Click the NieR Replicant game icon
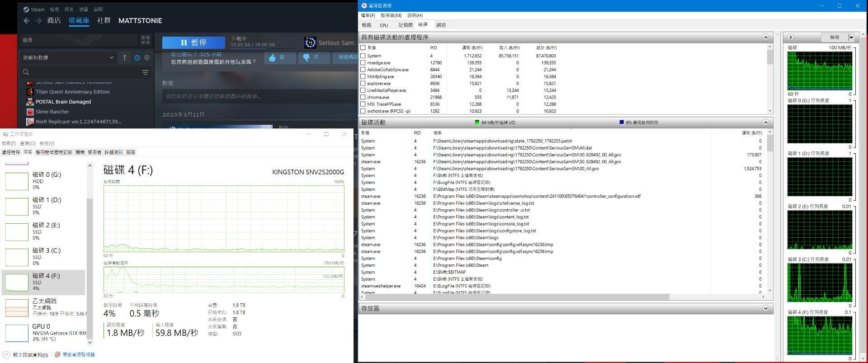This screenshot has height=363, width=868. point(30,122)
